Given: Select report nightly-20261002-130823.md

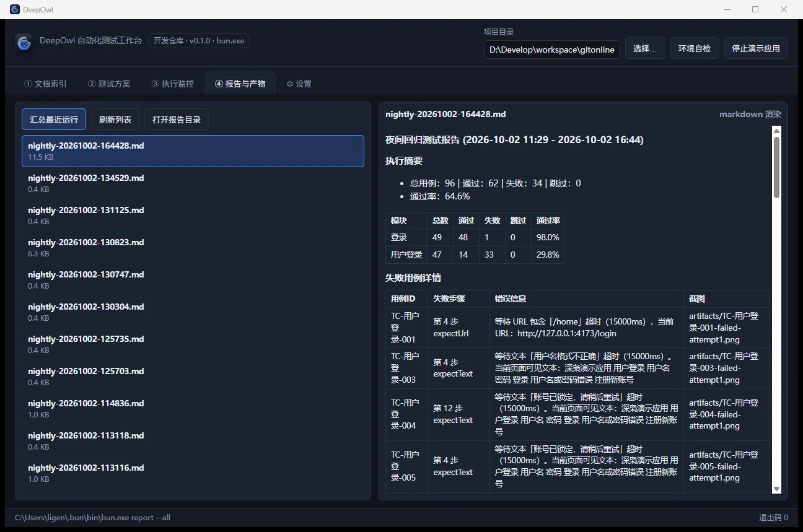Looking at the screenshot, I should (193, 248).
